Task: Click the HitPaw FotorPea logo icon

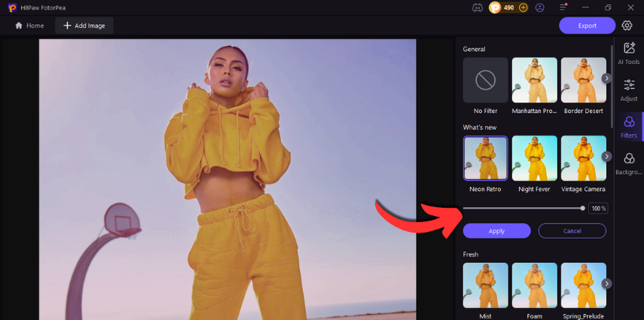Action: [12, 8]
